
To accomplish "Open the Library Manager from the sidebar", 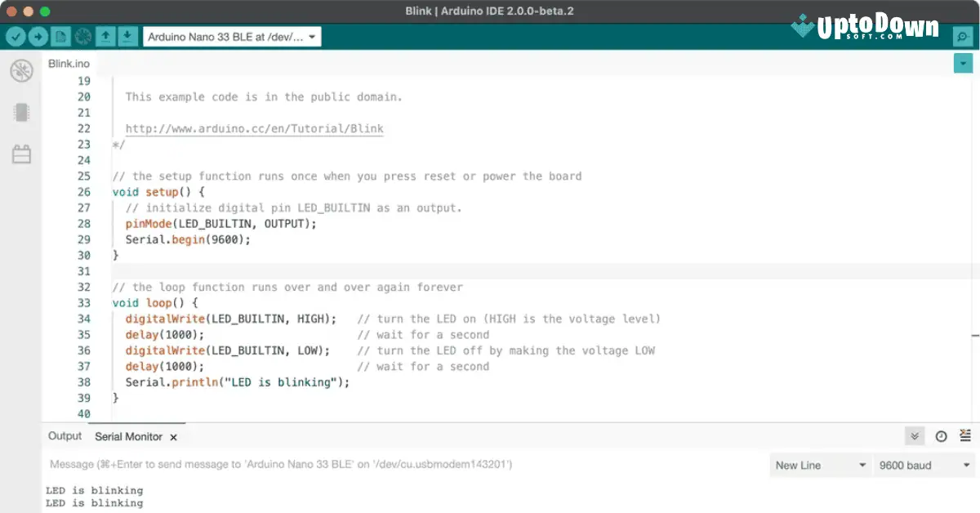I will [22, 153].
